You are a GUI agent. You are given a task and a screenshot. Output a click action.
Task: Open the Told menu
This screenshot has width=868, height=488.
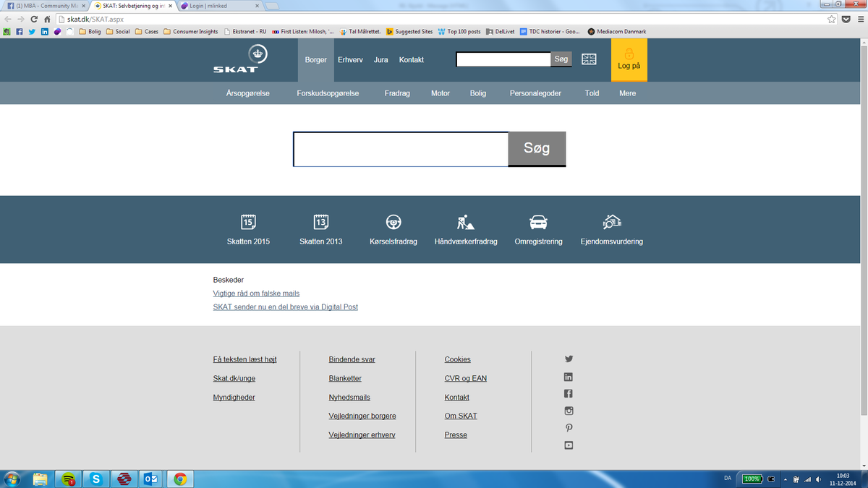(592, 93)
